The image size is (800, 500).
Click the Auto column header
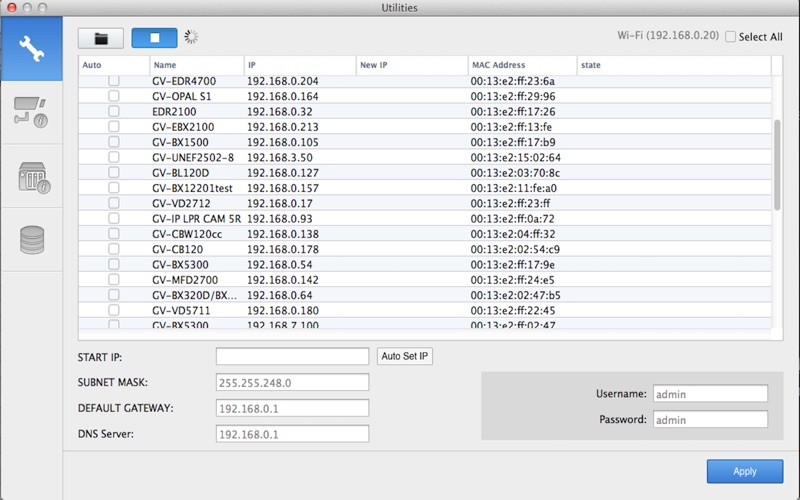coord(114,65)
